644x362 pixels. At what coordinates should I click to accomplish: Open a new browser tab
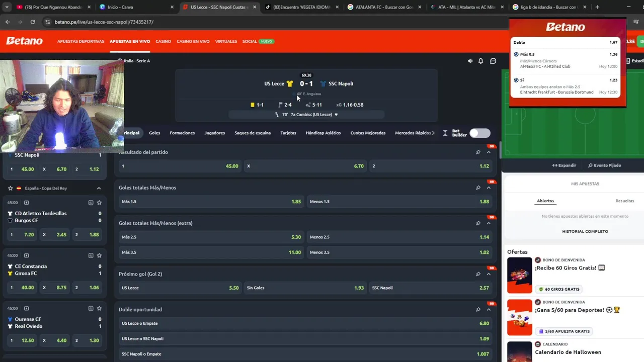pyautogui.click(x=597, y=7)
